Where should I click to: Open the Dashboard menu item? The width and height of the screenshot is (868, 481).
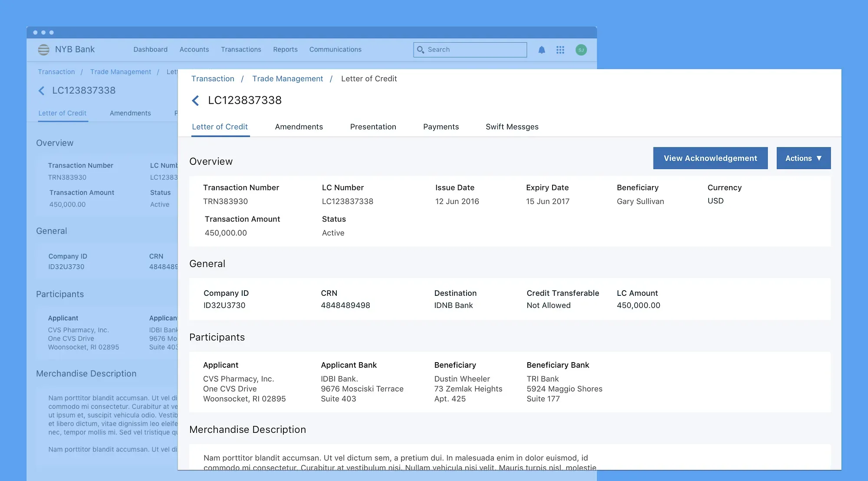(150, 49)
